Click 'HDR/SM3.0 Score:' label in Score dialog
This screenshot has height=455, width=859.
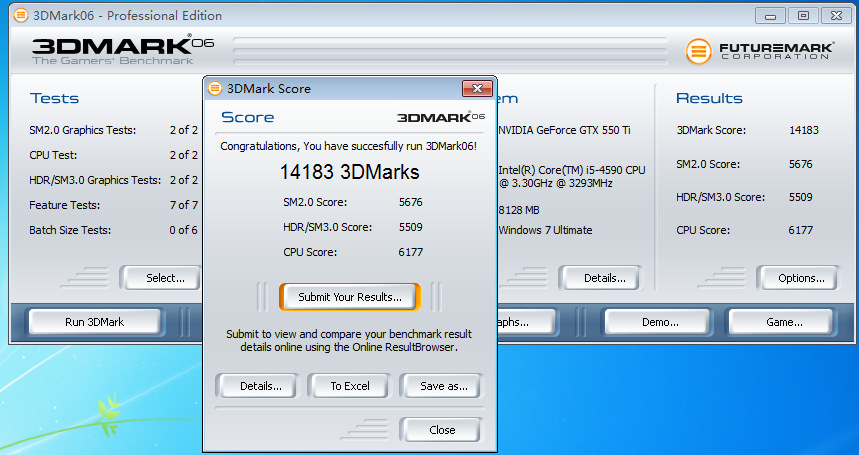[328, 227]
